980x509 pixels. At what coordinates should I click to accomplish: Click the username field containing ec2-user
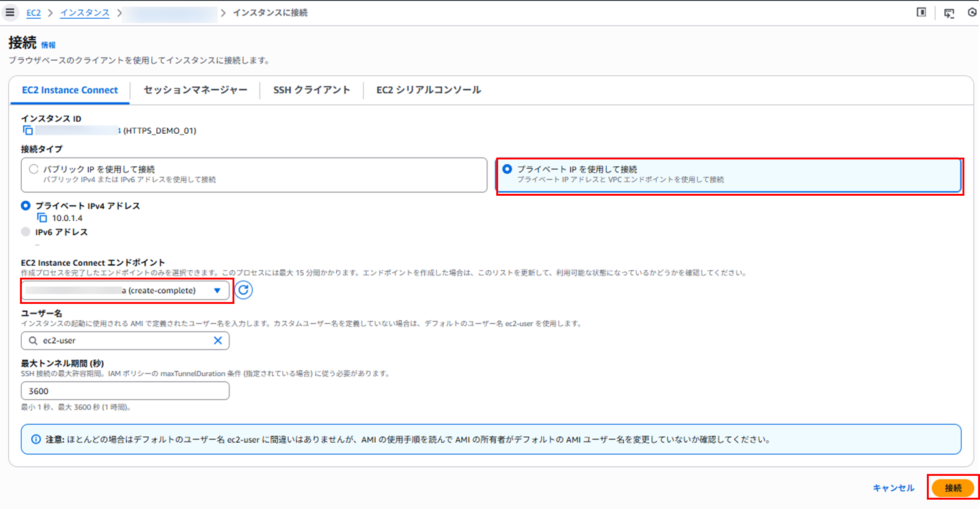point(125,341)
